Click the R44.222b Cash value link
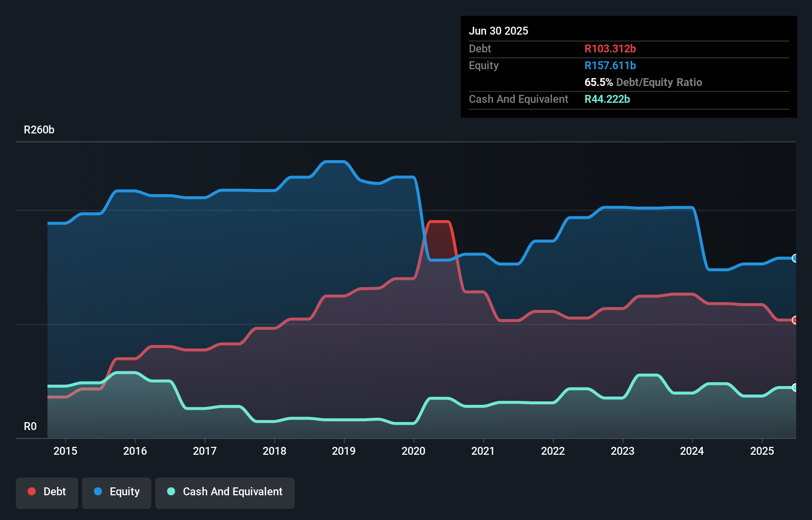The width and height of the screenshot is (812, 520). [607, 99]
